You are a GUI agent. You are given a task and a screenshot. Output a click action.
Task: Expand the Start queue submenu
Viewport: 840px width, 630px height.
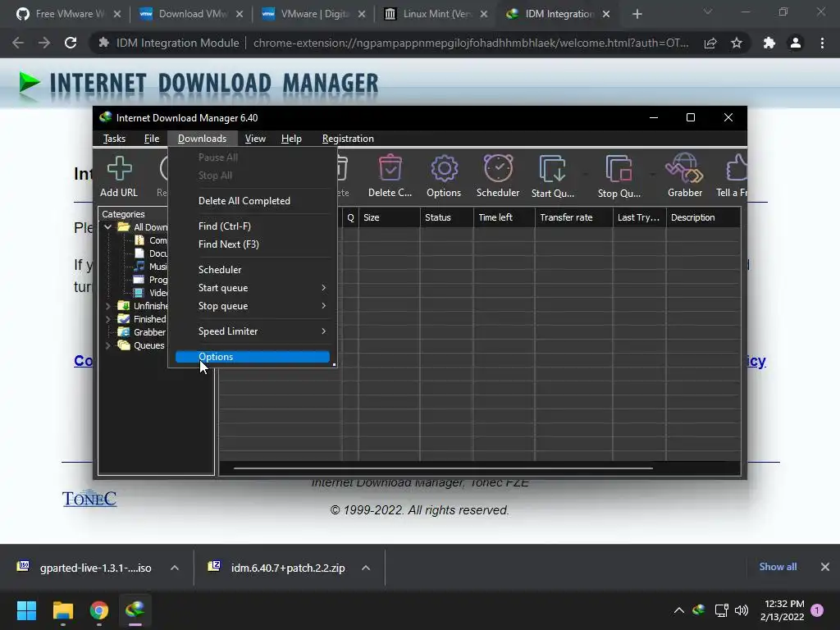tap(253, 288)
